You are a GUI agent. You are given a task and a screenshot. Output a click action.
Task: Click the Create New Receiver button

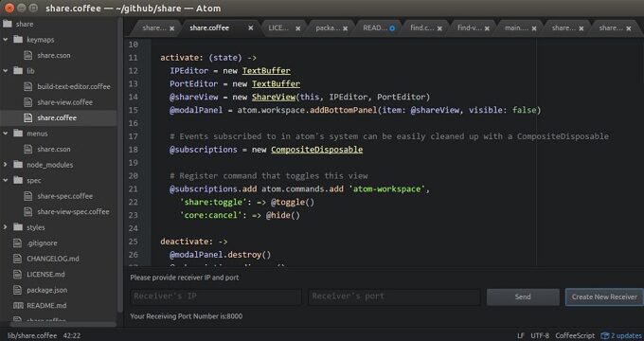click(604, 297)
